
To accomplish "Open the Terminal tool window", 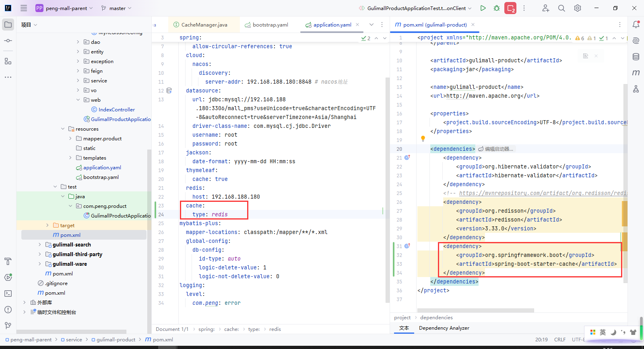I will (8, 294).
